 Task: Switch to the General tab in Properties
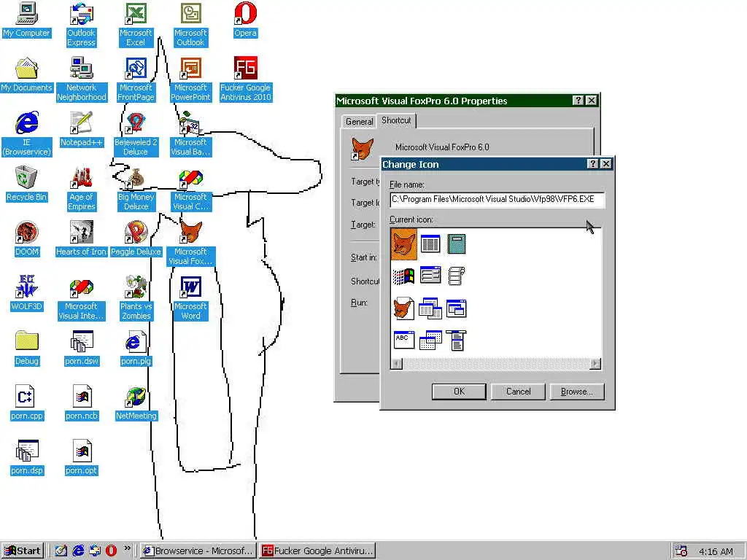[359, 122]
